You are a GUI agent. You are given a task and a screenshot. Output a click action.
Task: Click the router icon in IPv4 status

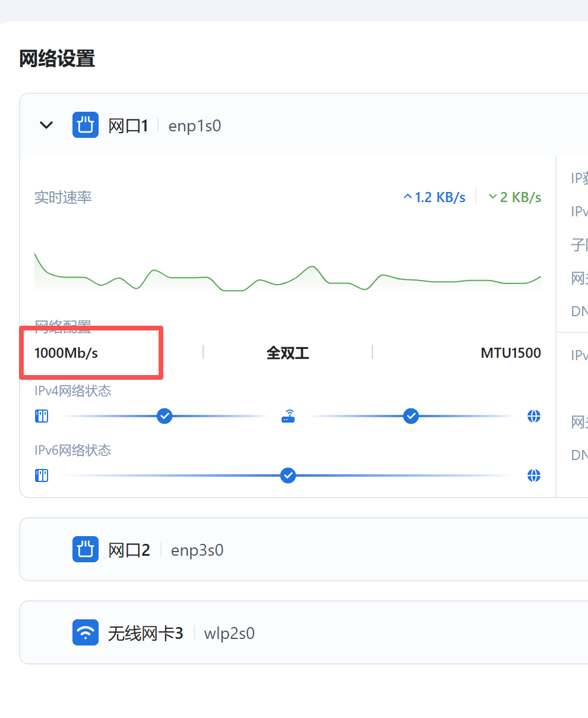[x=288, y=416]
